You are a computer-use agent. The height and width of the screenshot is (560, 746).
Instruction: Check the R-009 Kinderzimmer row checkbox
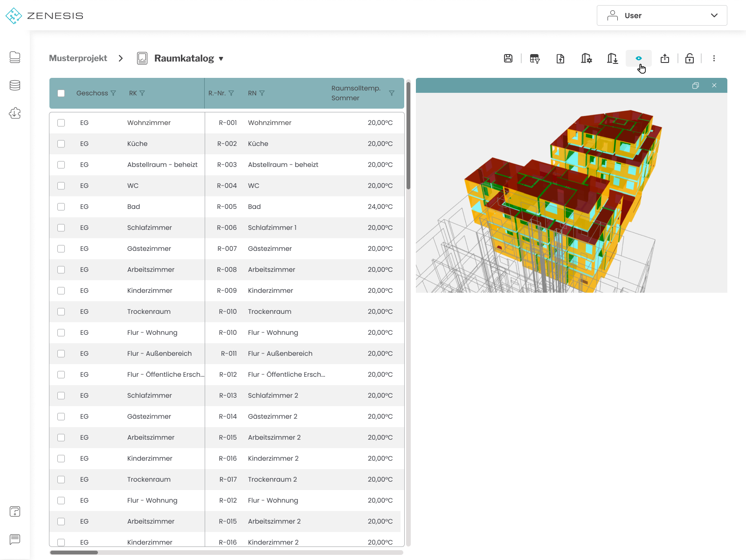[61, 290]
